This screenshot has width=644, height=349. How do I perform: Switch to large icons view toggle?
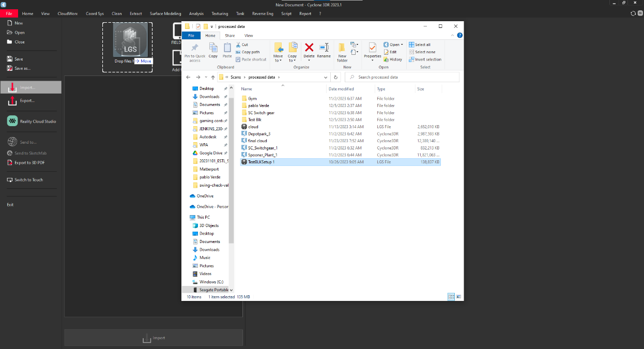pos(458,297)
